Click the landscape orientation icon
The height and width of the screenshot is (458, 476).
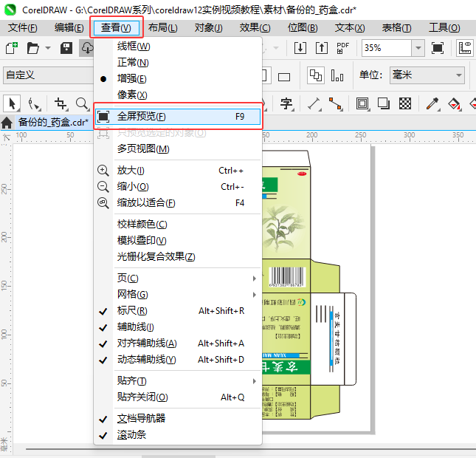pos(284,77)
